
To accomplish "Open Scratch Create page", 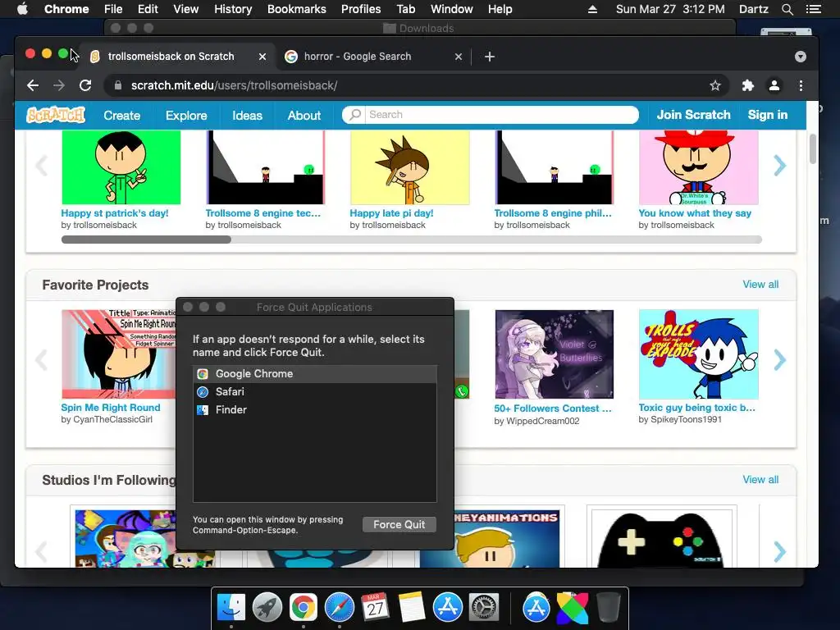I will 122,115.
